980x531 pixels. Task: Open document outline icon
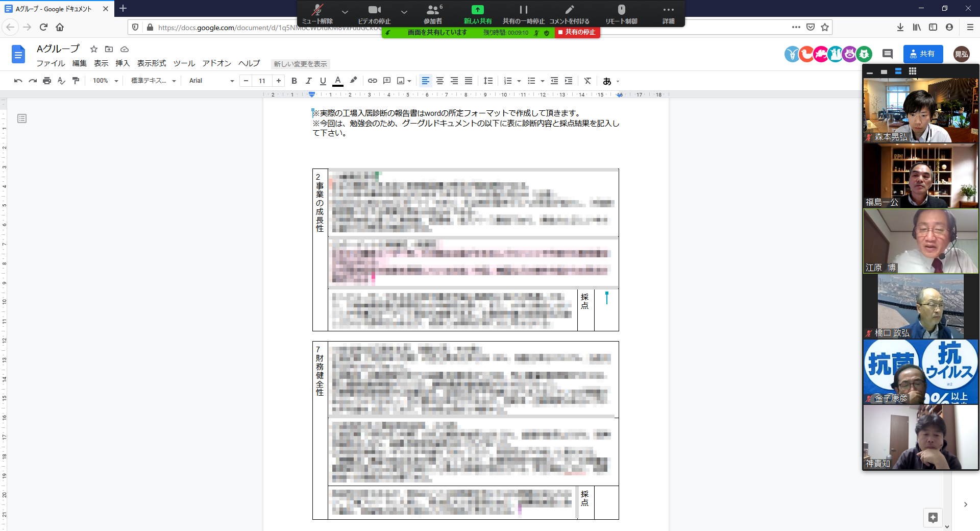pyautogui.click(x=22, y=118)
